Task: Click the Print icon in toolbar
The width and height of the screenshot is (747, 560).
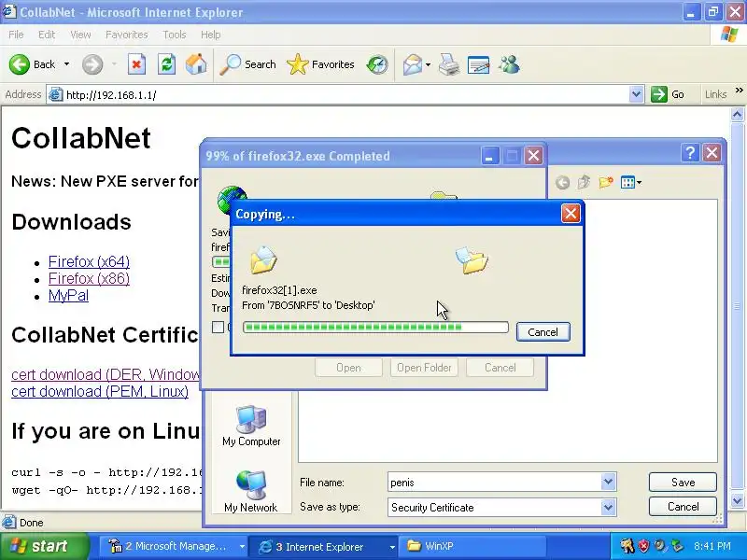Action: click(x=449, y=64)
